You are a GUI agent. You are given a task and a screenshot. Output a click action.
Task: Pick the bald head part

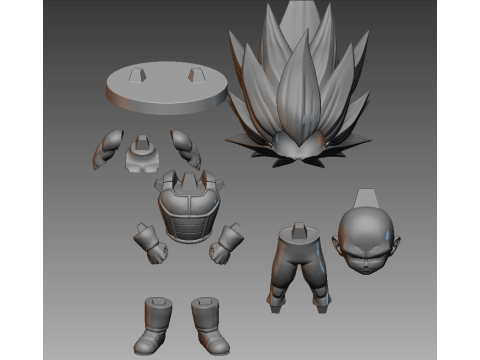click(x=366, y=233)
